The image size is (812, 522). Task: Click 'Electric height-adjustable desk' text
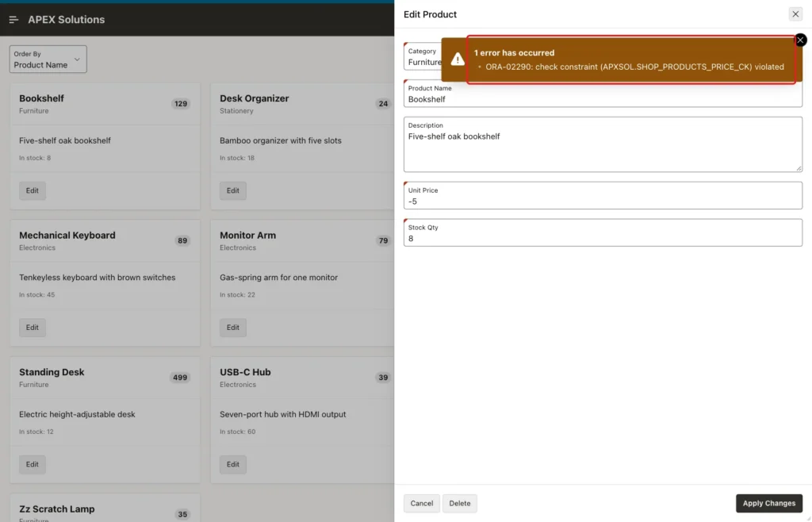(77, 414)
